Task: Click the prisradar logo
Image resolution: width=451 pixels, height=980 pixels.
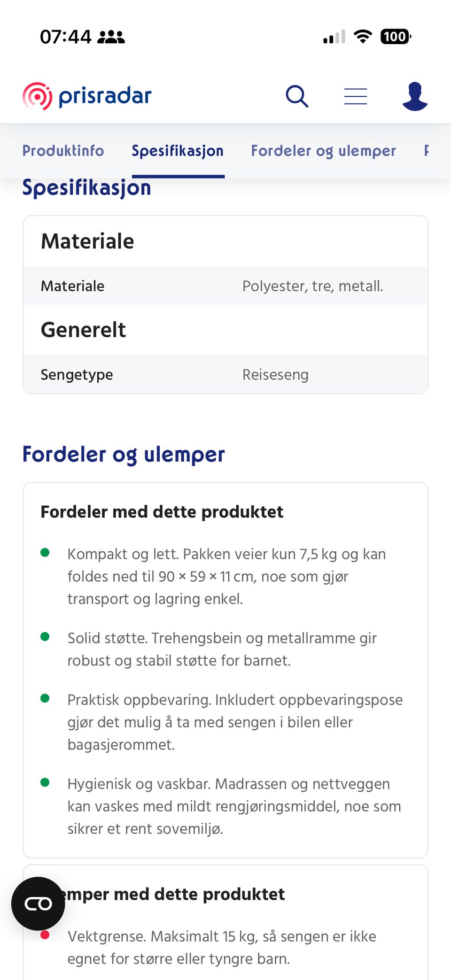Action: pos(87,96)
